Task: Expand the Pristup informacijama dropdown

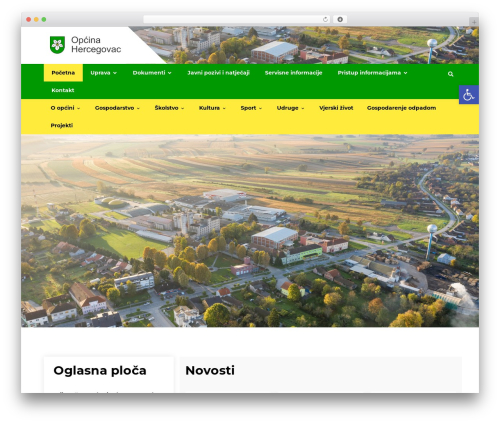Action: coord(372,73)
